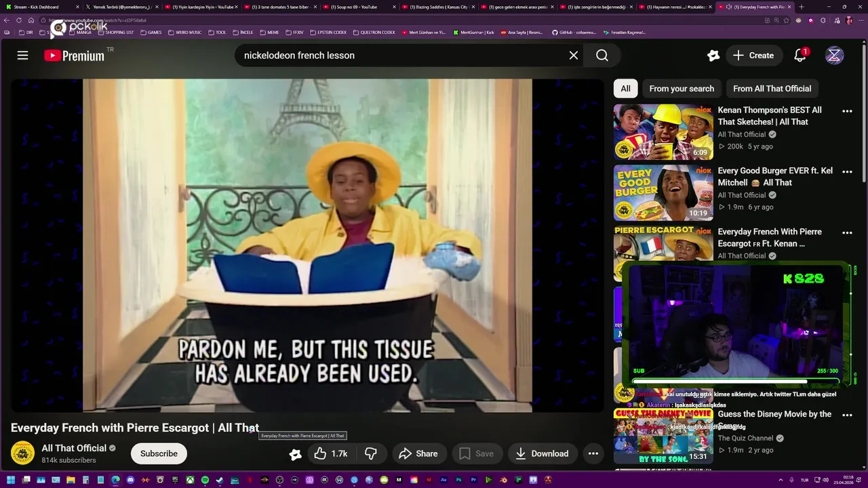Download the video

[x=542, y=453]
